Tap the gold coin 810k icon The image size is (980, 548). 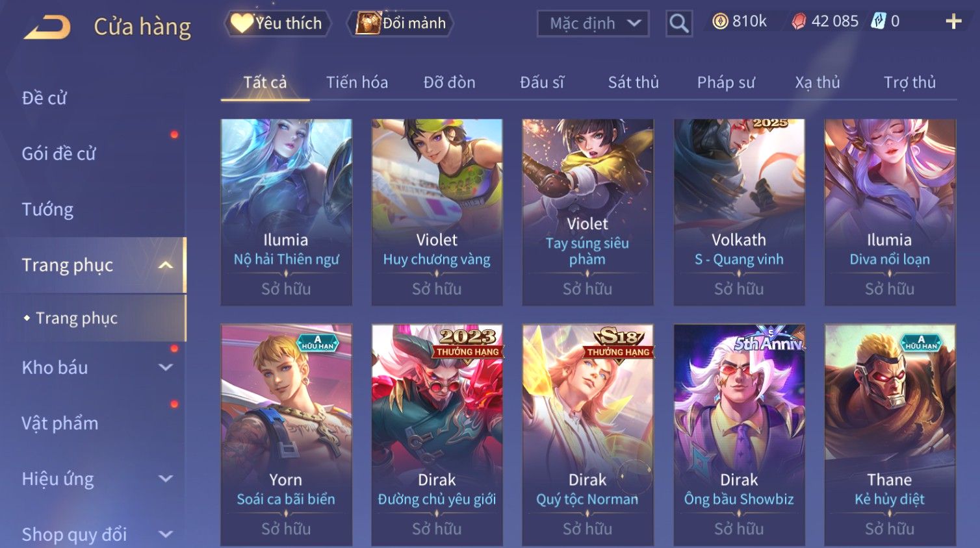point(720,21)
